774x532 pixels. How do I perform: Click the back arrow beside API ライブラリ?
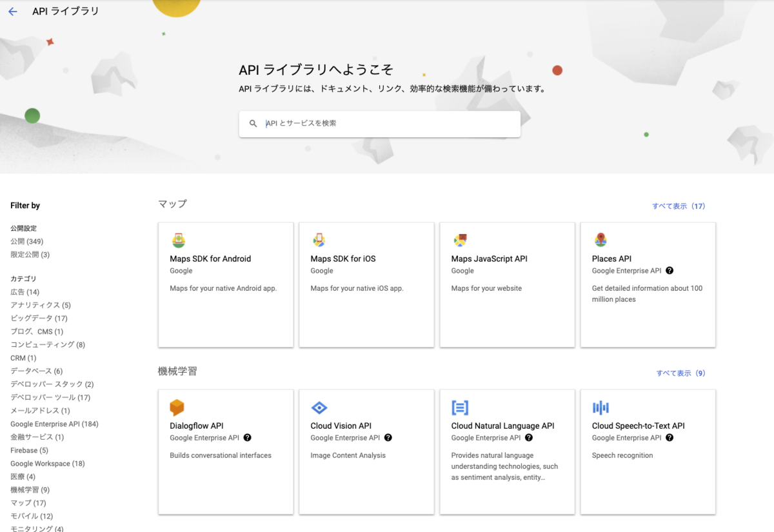[13, 10]
